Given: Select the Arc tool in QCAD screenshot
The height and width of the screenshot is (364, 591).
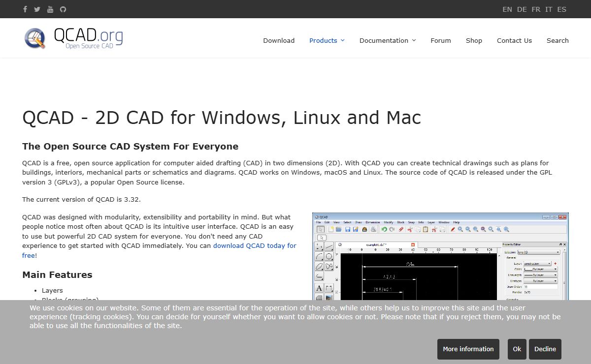Looking at the screenshot, I should pyautogui.click(x=319, y=256).
